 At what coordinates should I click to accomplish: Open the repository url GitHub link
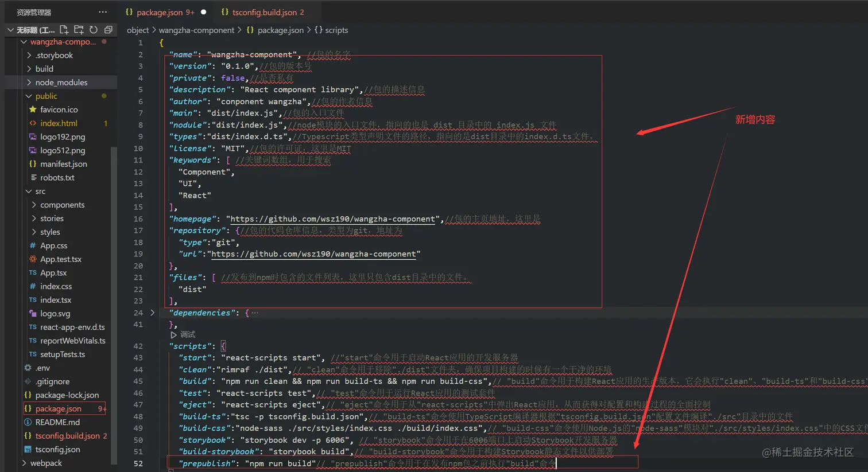point(313,254)
